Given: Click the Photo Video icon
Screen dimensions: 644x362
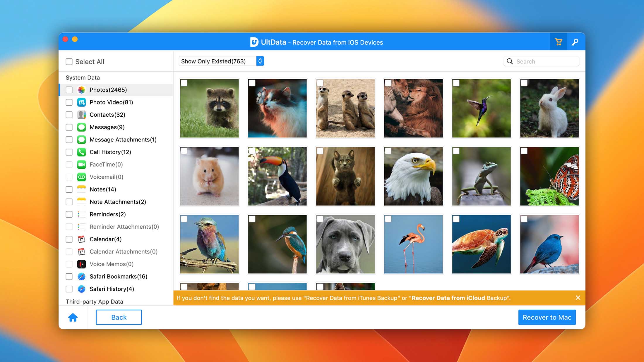Looking at the screenshot, I should click(81, 102).
